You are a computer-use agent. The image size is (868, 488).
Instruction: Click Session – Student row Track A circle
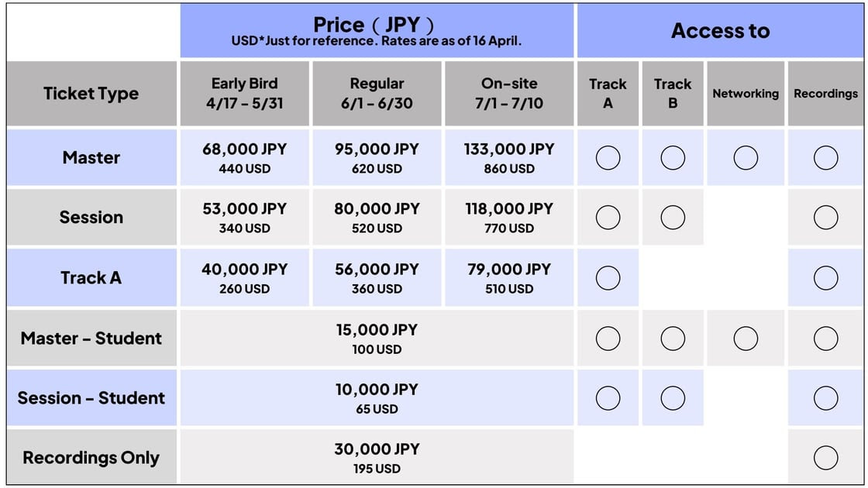(x=608, y=398)
